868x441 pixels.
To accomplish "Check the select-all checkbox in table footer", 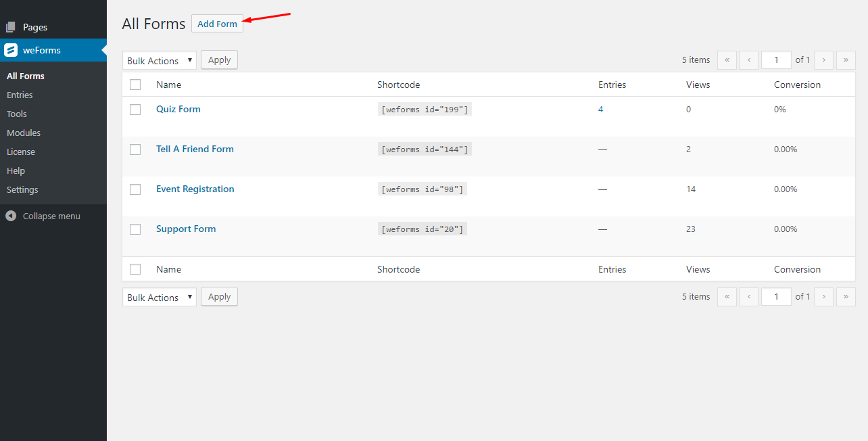I will click(135, 269).
